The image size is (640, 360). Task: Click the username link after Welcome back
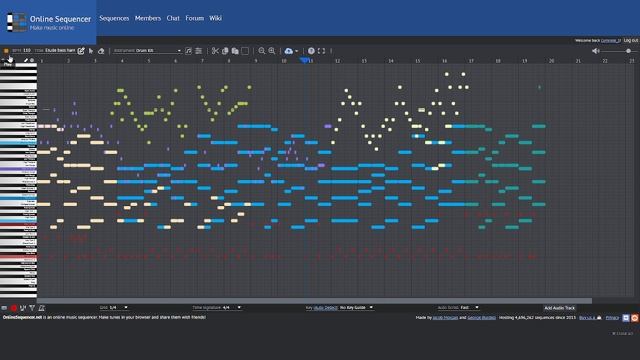pyautogui.click(x=611, y=40)
